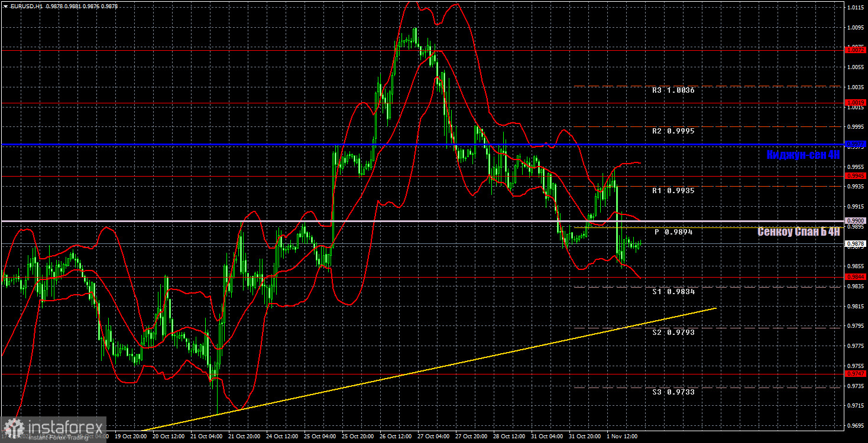Screen dimensions: 868x443
Task: Click the 28 Oct 12:00 time label
Action: tap(509, 437)
